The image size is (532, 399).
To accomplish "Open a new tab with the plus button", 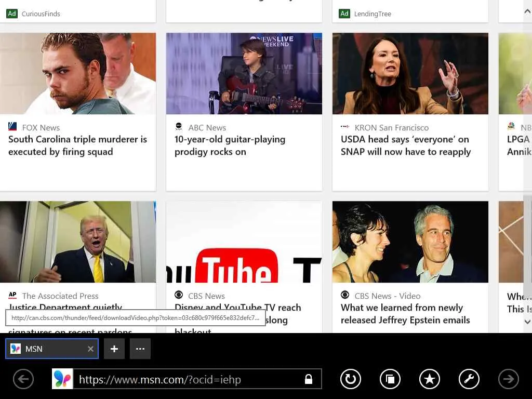I will [114, 349].
